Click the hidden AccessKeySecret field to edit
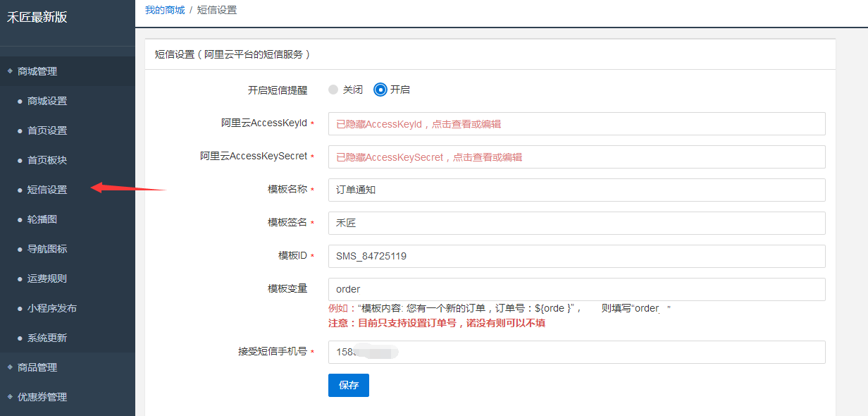This screenshot has width=868, height=416. click(x=576, y=157)
